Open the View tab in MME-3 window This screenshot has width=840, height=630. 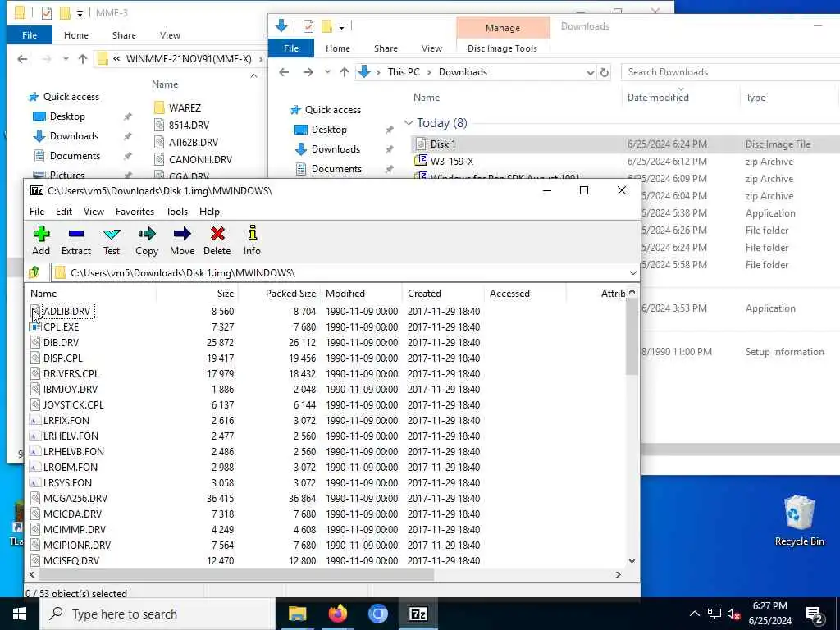170,35
